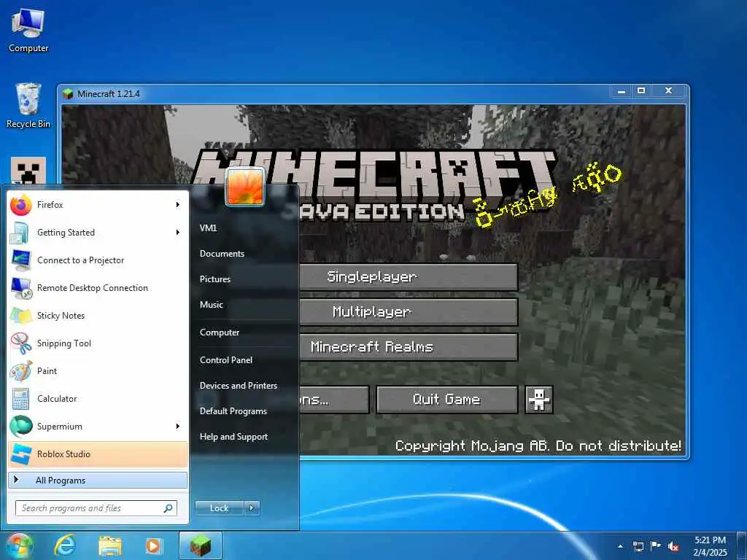This screenshot has height=560, width=747.
Task: Open VM1 user folder
Action: 208,228
